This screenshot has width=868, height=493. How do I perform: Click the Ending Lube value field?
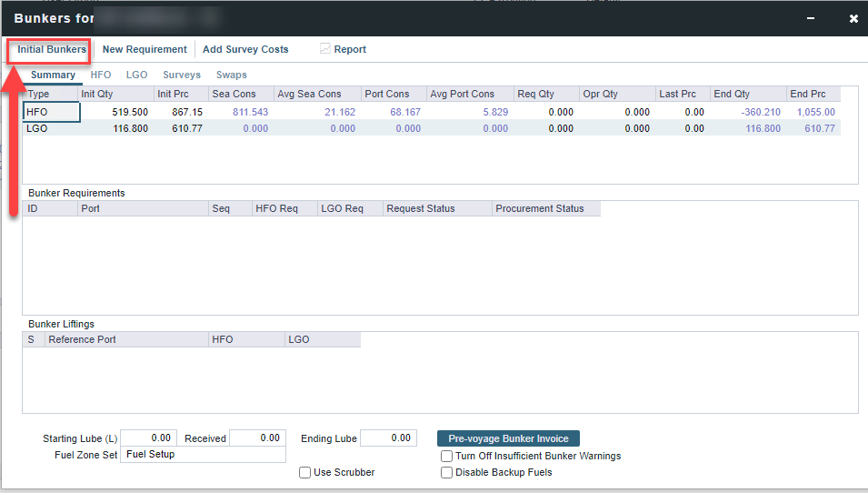point(388,438)
